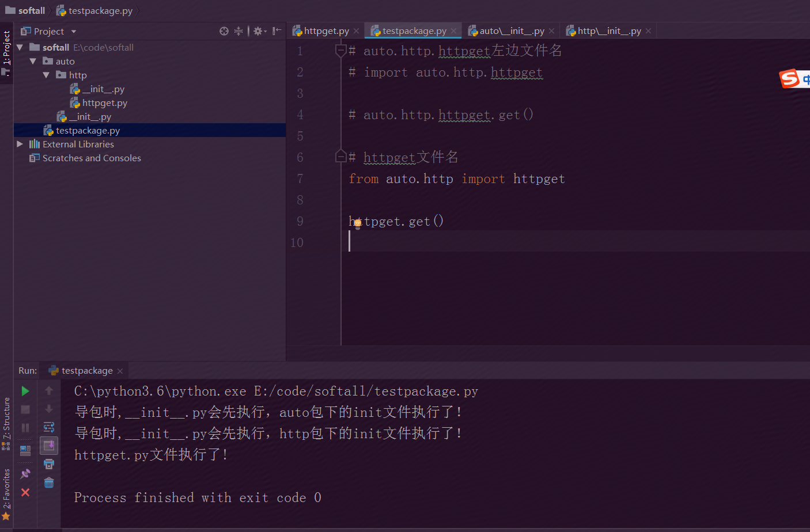Open the Structure tool window
Image resolution: width=810 pixels, height=532 pixels.
coord(6,419)
